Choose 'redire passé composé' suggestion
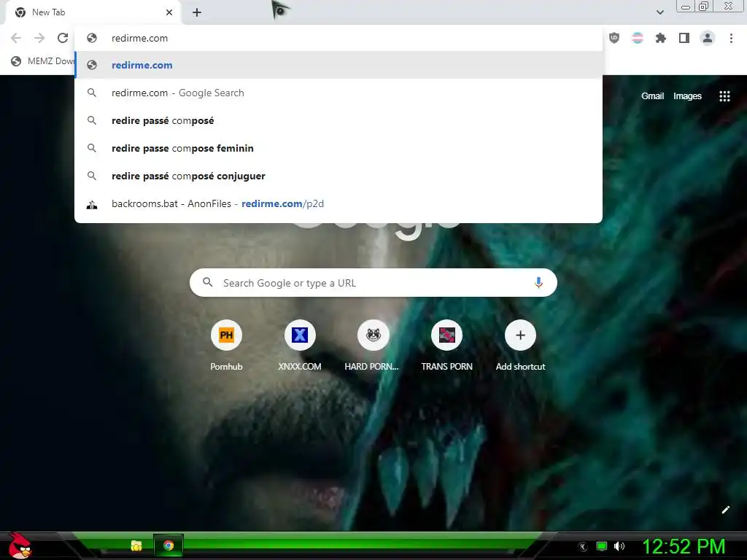 pos(338,120)
